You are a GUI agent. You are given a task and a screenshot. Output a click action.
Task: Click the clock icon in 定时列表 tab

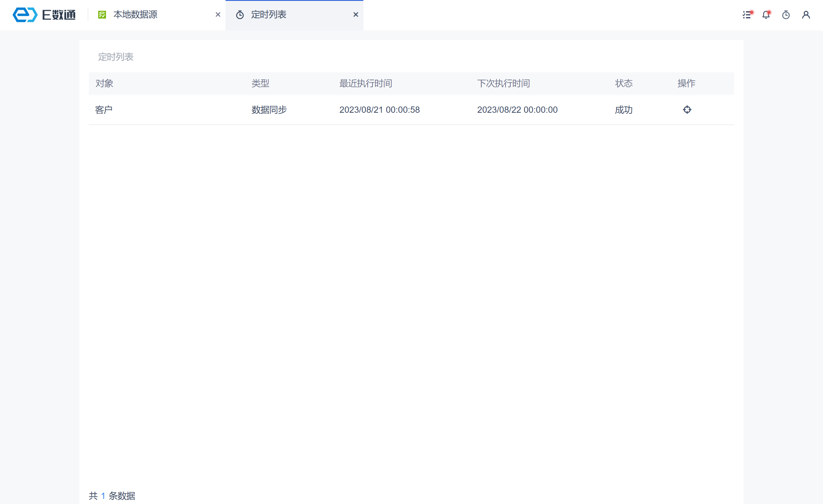click(240, 15)
